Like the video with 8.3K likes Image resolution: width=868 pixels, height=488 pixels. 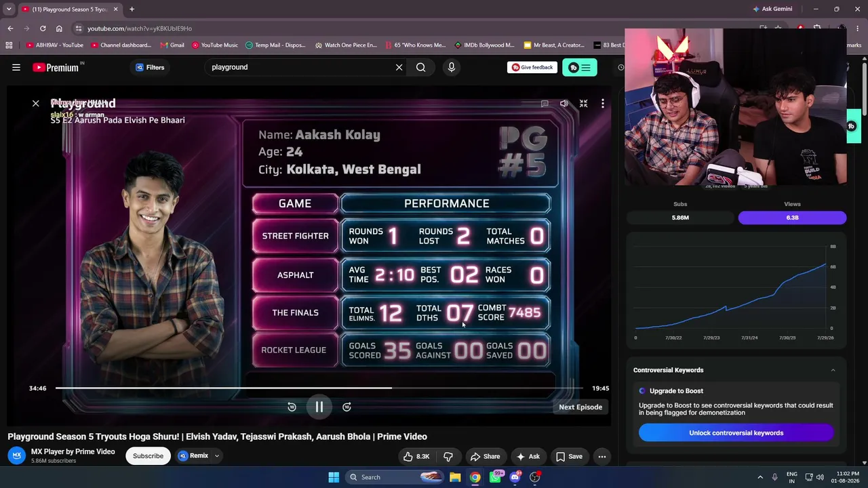(416, 456)
